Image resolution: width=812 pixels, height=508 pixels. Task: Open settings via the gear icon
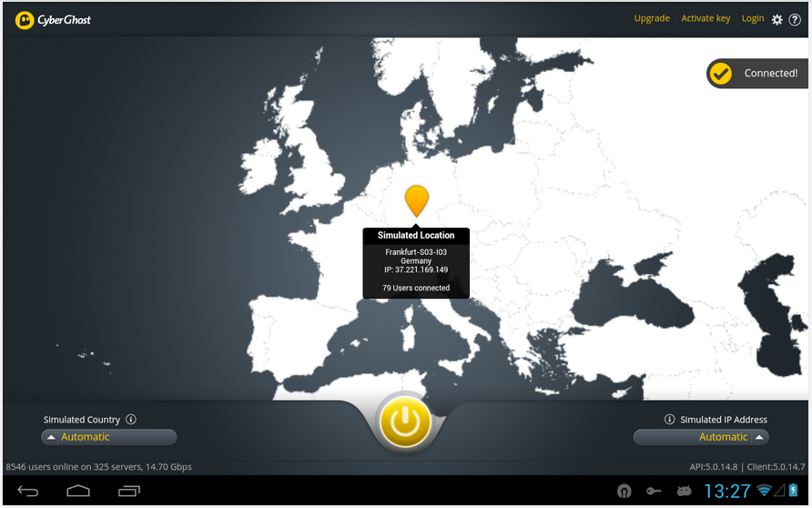(x=776, y=20)
